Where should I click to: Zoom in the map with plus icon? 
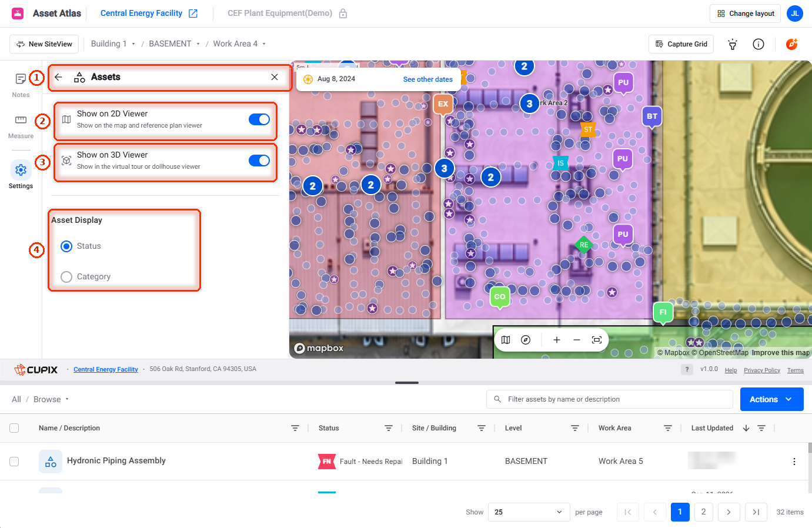(x=557, y=340)
